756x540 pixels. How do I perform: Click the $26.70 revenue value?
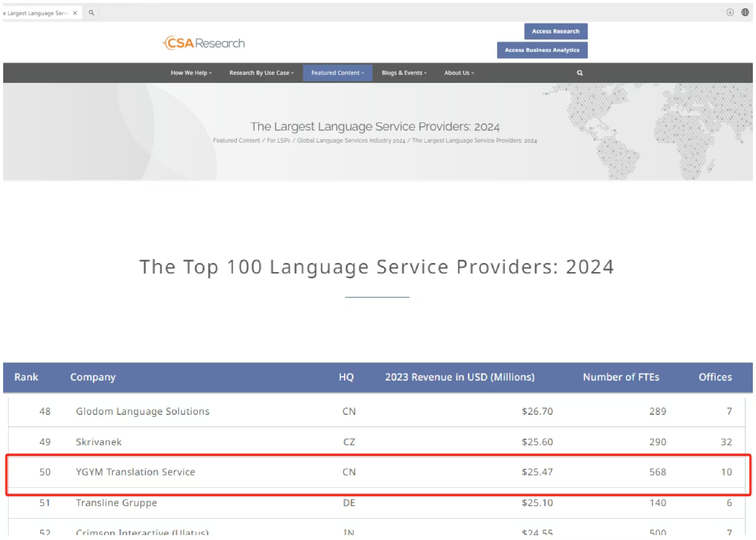(x=537, y=411)
